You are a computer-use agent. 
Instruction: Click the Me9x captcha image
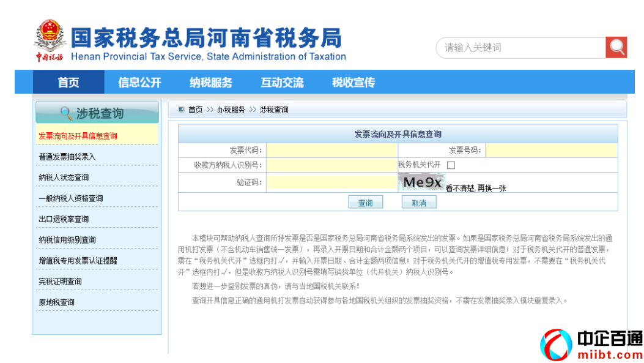tap(422, 182)
